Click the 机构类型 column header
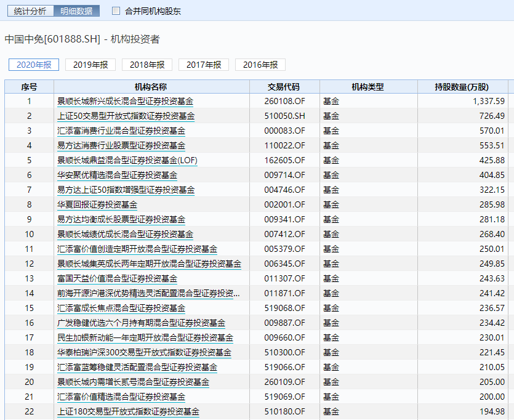Screen dimensions: 514x420 (367, 87)
